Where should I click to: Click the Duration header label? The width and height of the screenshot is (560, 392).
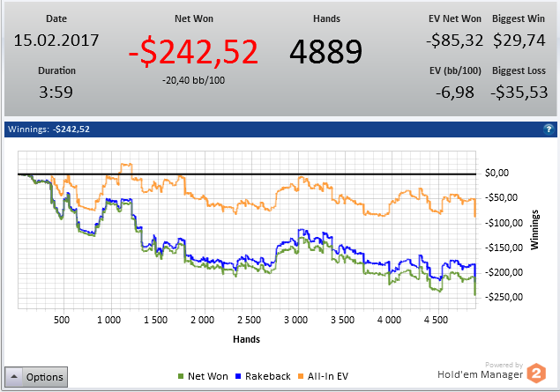(56, 70)
